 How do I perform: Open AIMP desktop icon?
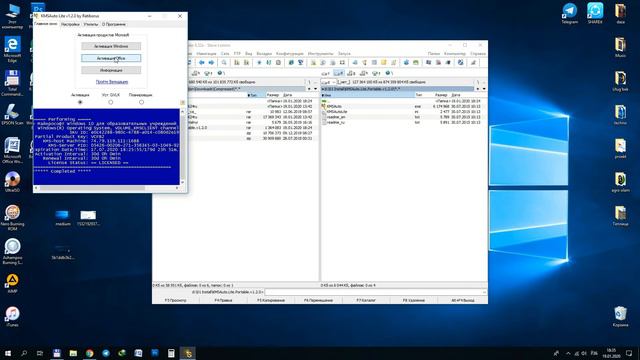click(x=12, y=283)
